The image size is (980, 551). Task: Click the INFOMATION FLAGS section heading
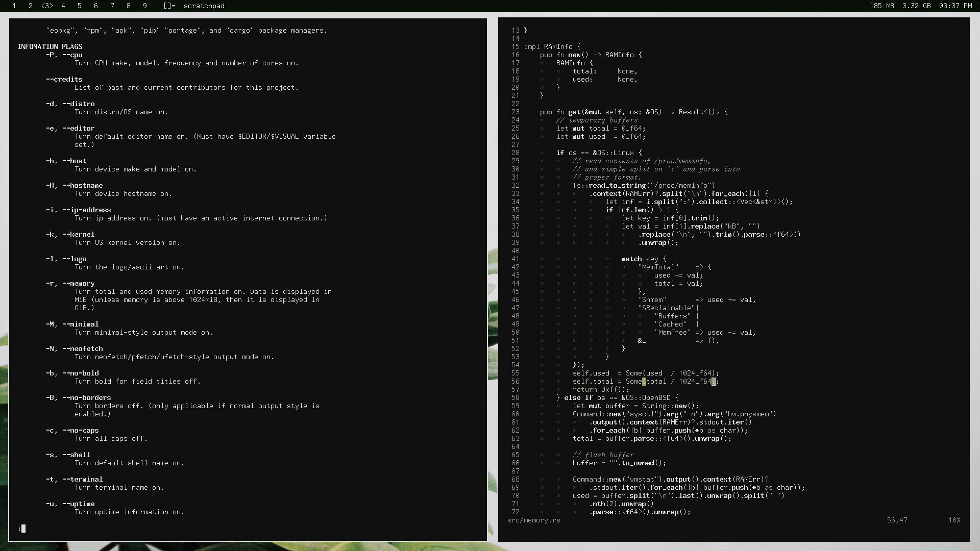click(x=50, y=46)
